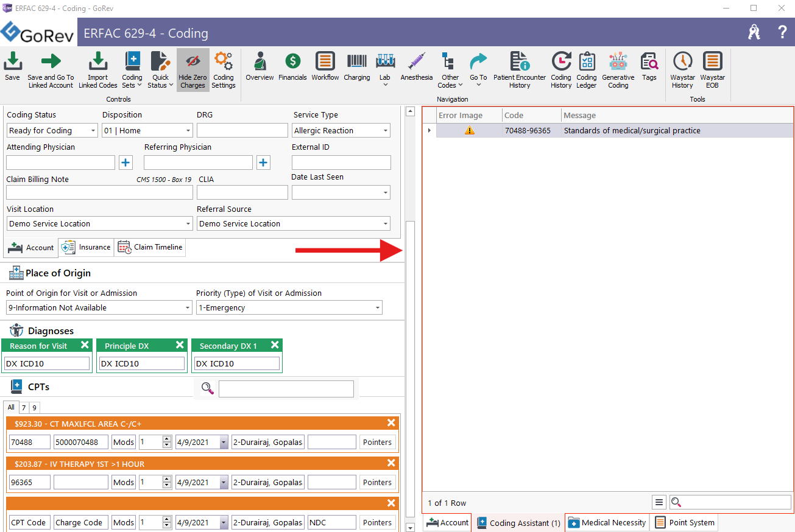Click the help question mark icon
The height and width of the screenshot is (532, 795).
coord(782,32)
